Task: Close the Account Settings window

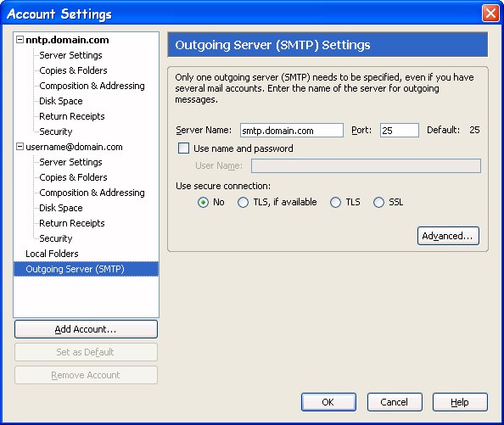Action: tap(490, 14)
